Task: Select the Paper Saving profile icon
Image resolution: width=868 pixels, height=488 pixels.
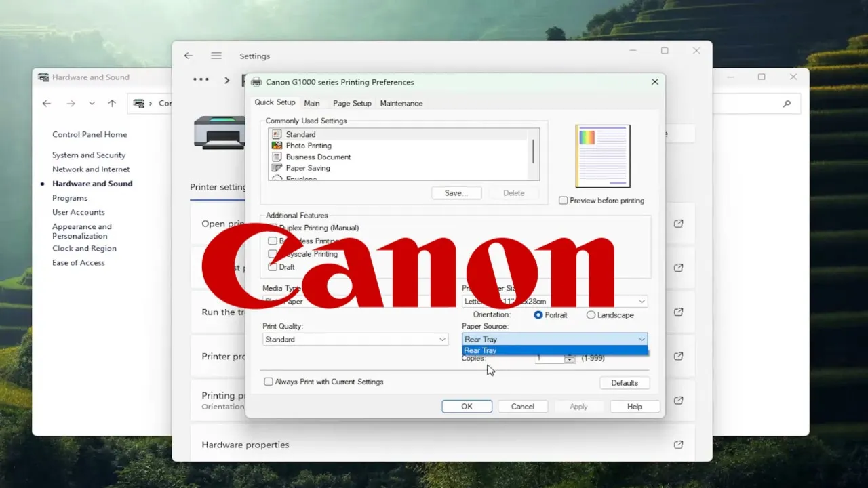Action: tap(277, 168)
